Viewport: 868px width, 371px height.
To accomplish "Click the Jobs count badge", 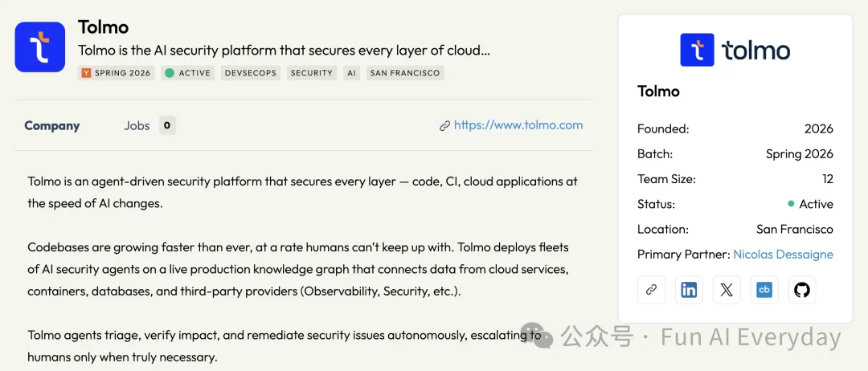I will (x=167, y=125).
